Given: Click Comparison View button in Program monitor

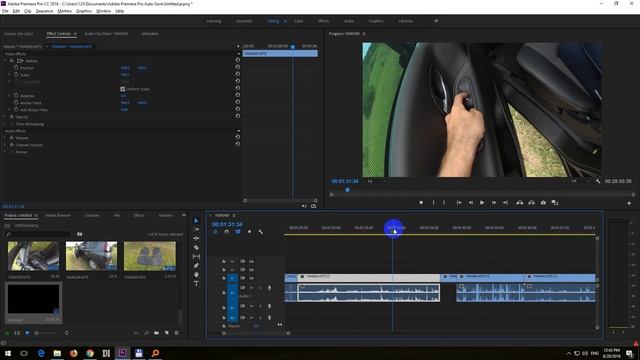Looking at the screenshot, I should pyautogui.click(x=555, y=203).
